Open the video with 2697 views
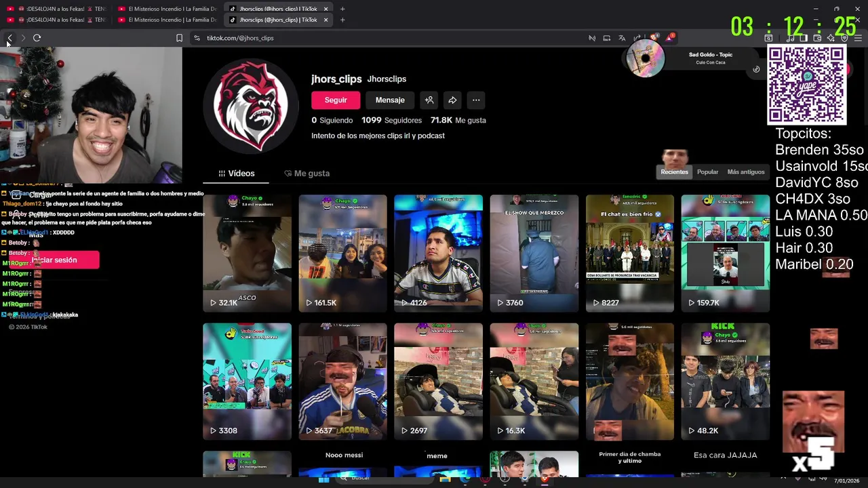Viewport: 868px width, 488px height. point(438,382)
